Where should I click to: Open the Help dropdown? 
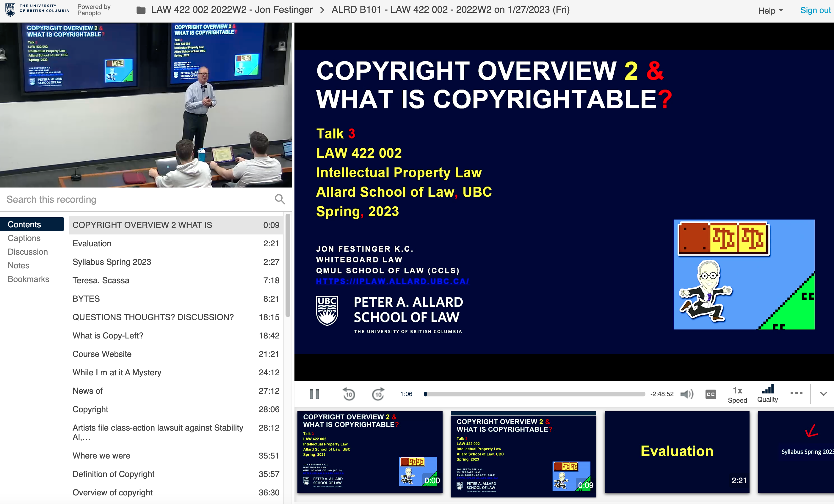click(x=770, y=10)
